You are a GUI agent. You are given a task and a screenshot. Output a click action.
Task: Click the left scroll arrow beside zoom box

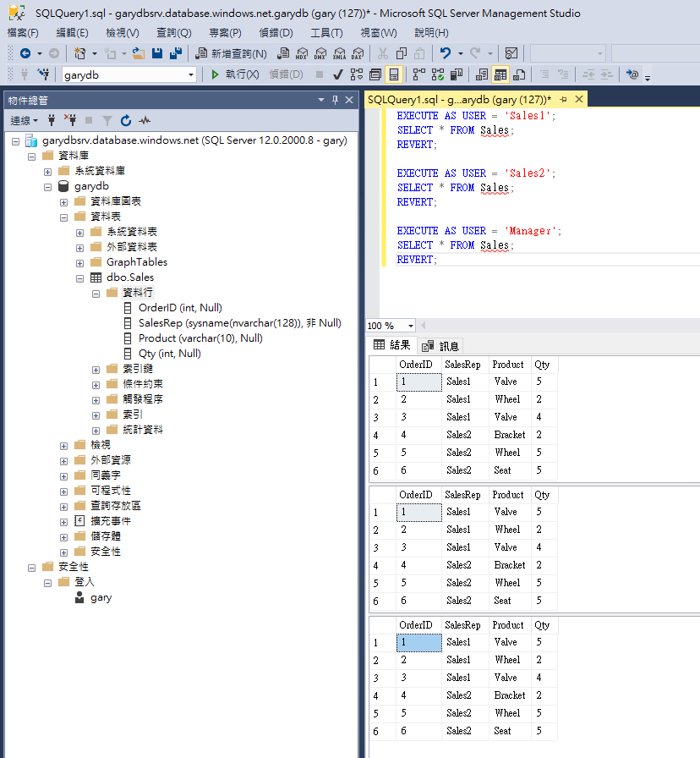pyautogui.click(x=424, y=326)
